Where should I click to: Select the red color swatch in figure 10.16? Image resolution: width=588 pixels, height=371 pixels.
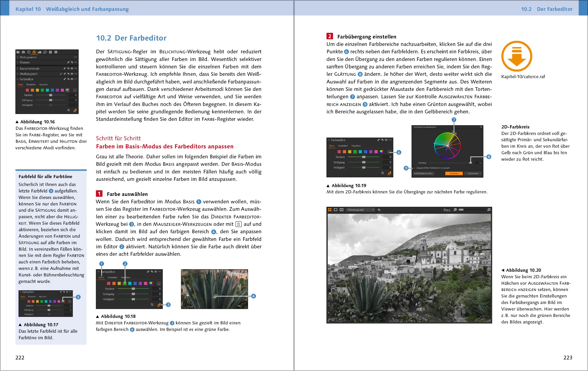coord(27,90)
